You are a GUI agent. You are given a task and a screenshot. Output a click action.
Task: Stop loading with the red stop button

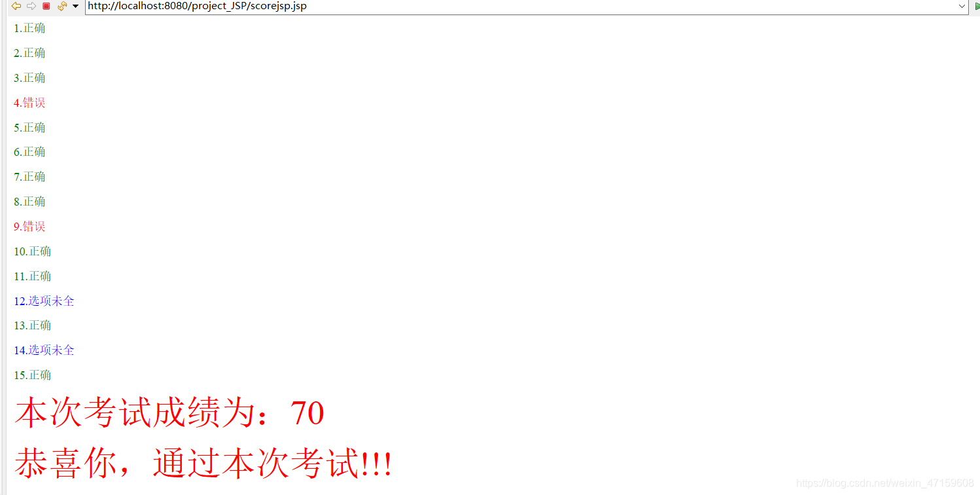point(46,6)
